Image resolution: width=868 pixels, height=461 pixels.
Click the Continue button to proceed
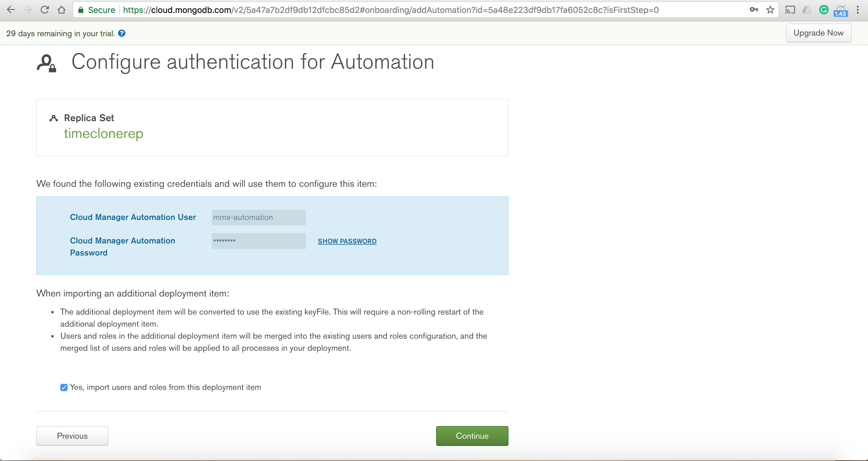(472, 436)
